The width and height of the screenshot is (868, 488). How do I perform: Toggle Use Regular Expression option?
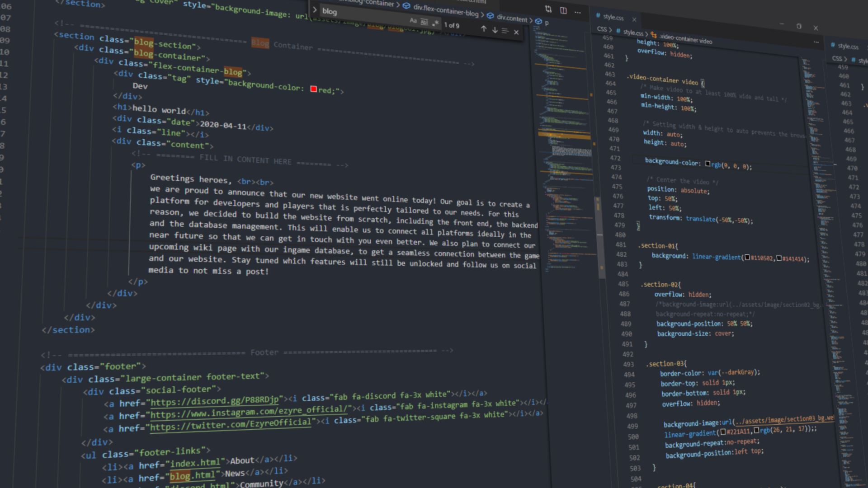435,23
